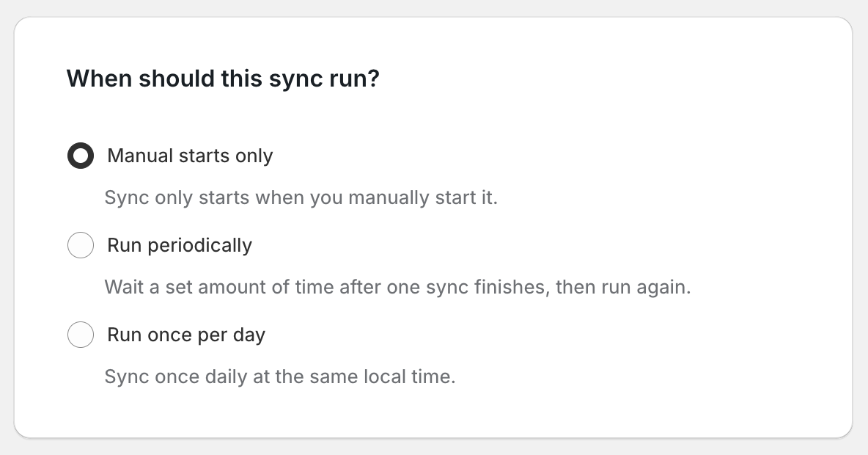This screenshot has width=868, height=455.
Task: Click the unselected circle for Run once per day
Action: pyautogui.click(x=81, y=335)
